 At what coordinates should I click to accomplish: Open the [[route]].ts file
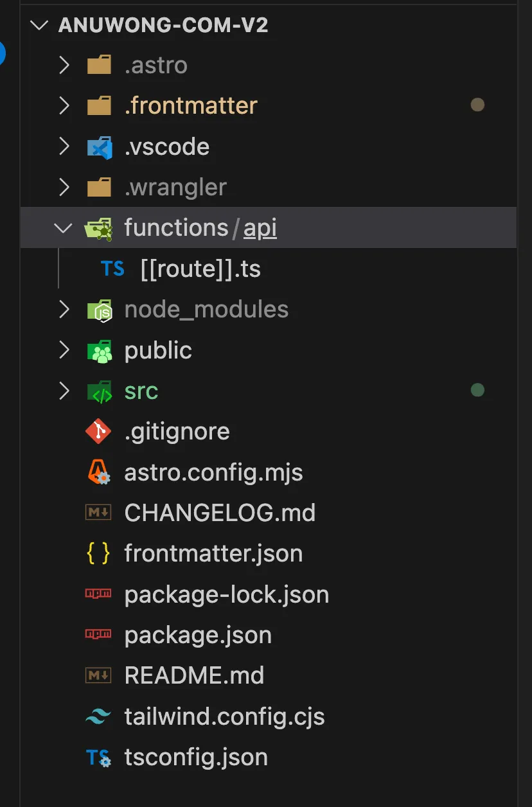click(x=200, y=269)
